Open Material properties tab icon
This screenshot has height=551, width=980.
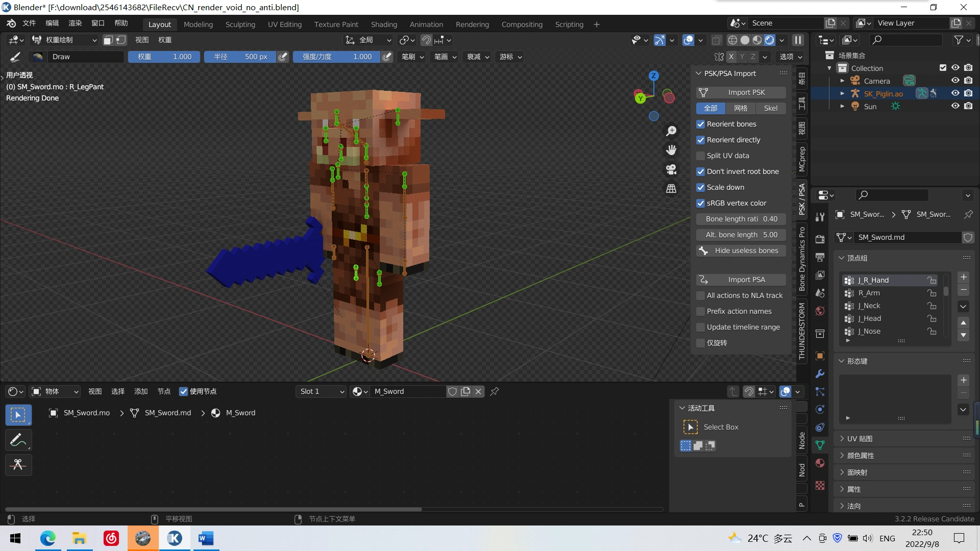pos(820,463)
